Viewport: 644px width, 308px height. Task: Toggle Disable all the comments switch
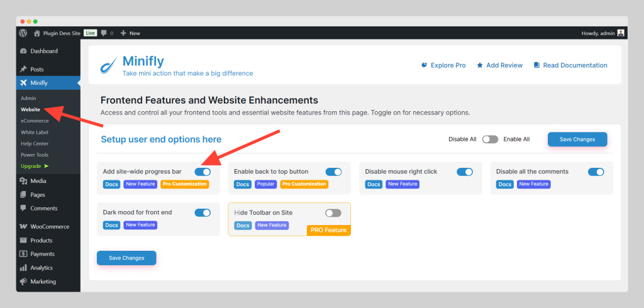[x=596, y=172]
